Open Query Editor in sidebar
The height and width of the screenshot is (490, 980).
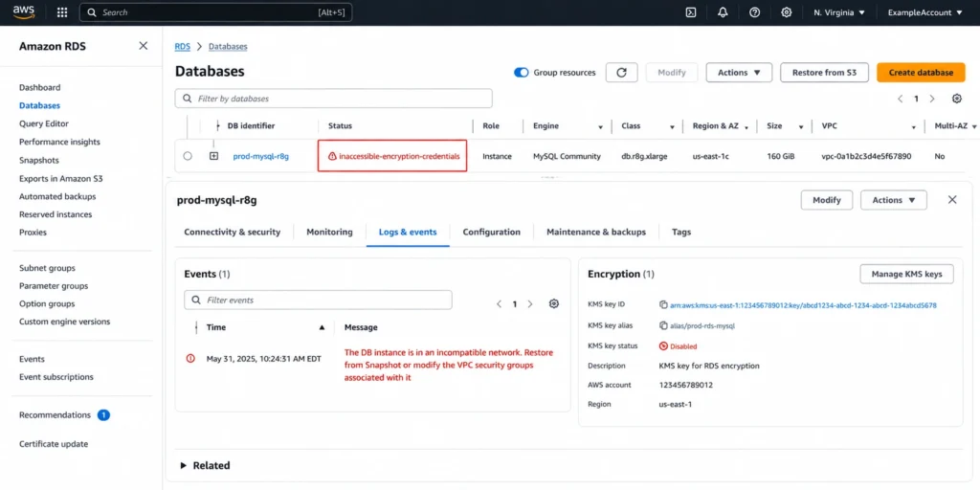pyautogui.click(x=44, y=123)
